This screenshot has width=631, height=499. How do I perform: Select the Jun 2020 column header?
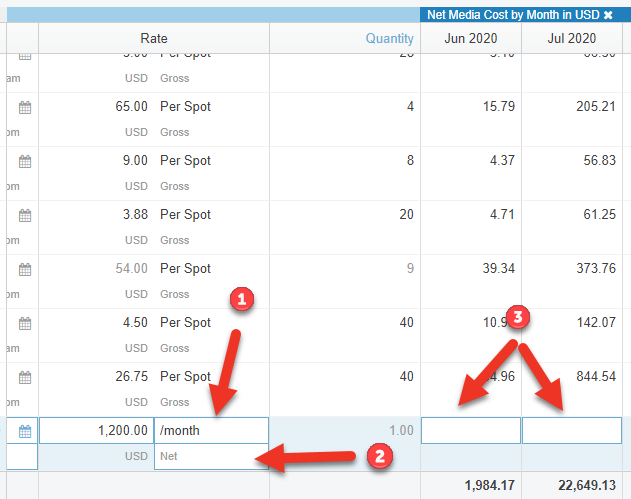click(x=471, y=38)
